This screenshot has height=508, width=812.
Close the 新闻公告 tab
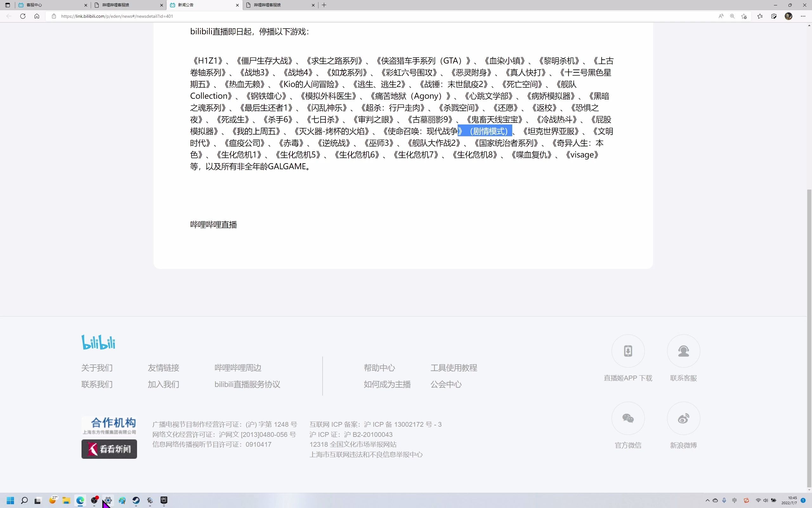(237, 5)
